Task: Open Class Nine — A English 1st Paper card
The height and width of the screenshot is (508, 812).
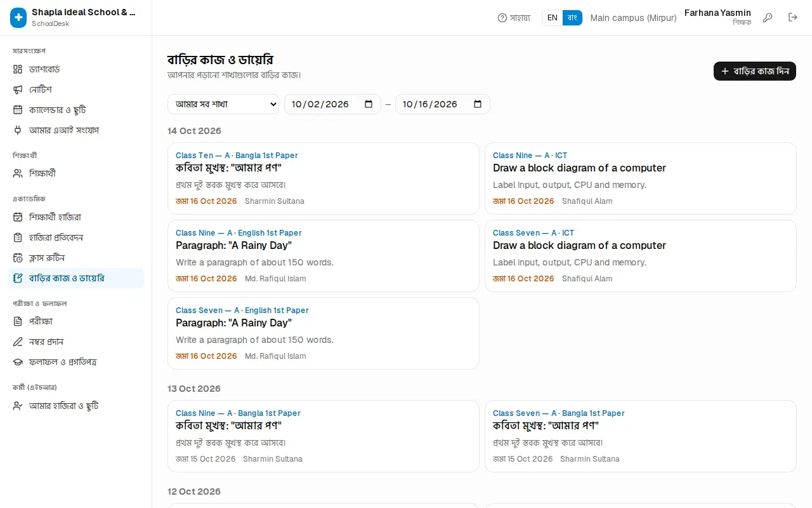Action: point(324,256)
